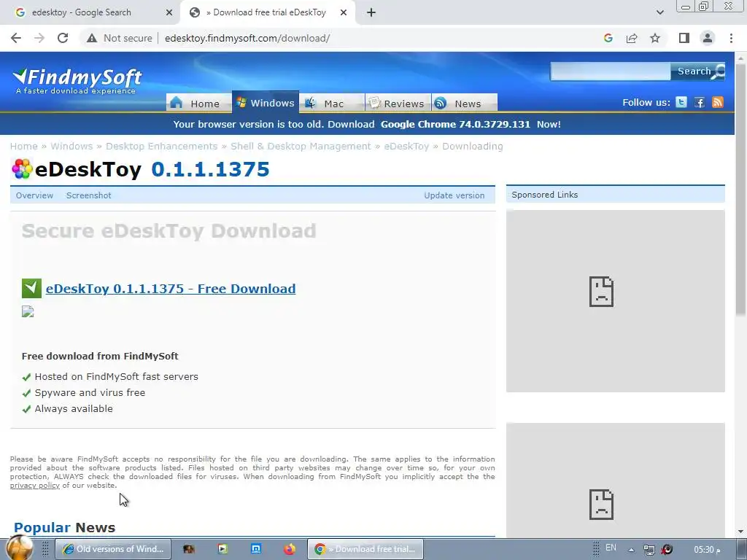Image resolution: width=747 pixels, height=560 pixels.
Task: Click eDeskToy breadcrumb link
Action: [x=406, y=146]
